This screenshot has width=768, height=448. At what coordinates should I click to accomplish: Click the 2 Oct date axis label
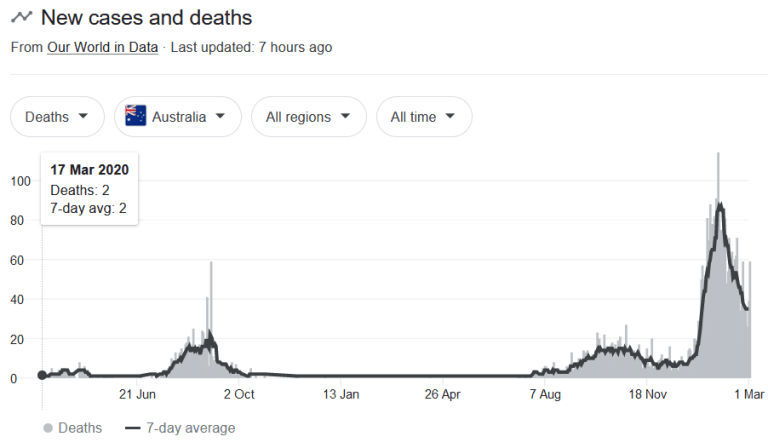[x=238, y=394]
